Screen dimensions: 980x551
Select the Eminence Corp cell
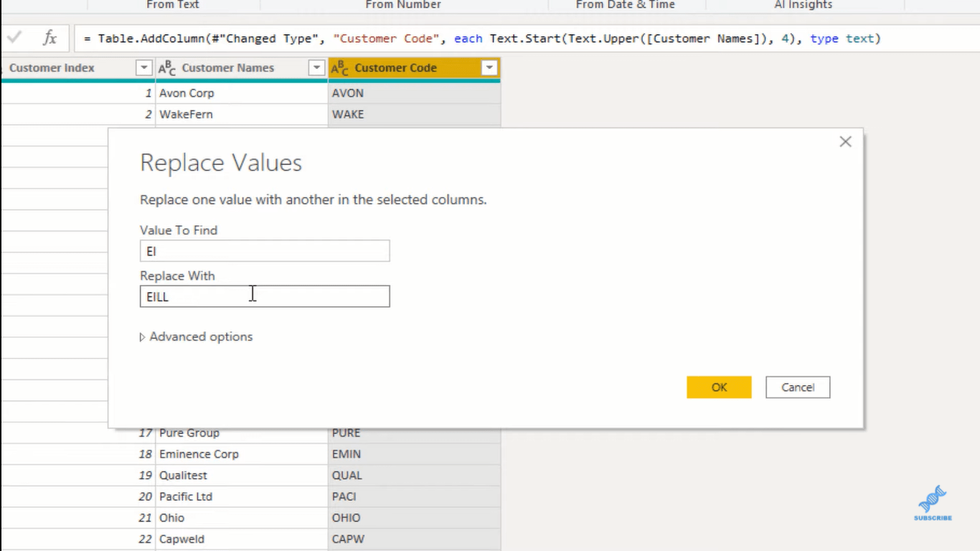[242, 454]
